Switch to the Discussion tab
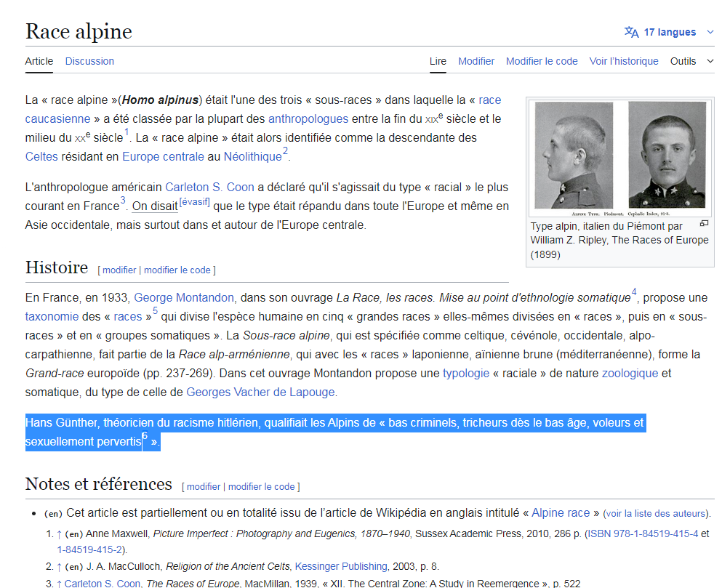 point(89,61)
